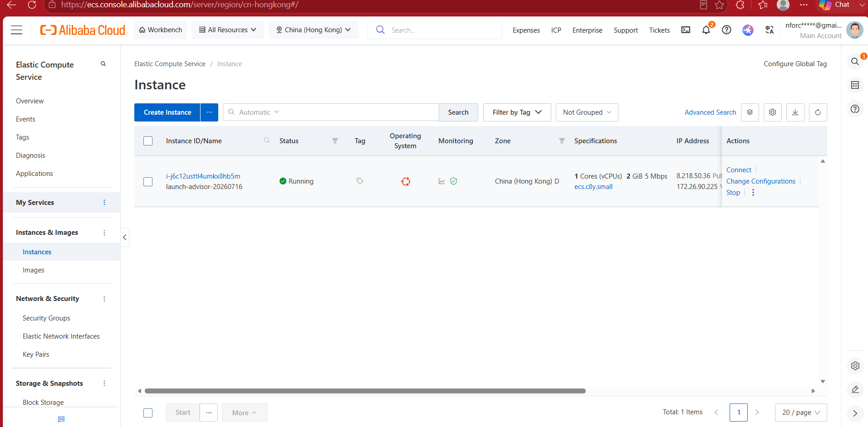
Task: Open right panel search icon
Action: [x=855, y=61]
